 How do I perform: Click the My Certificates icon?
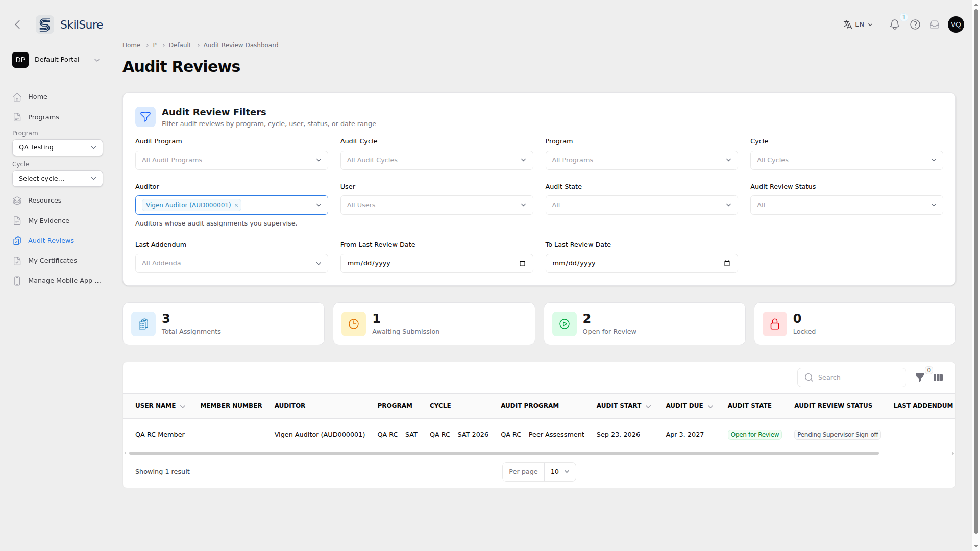[x=17, y=261]
